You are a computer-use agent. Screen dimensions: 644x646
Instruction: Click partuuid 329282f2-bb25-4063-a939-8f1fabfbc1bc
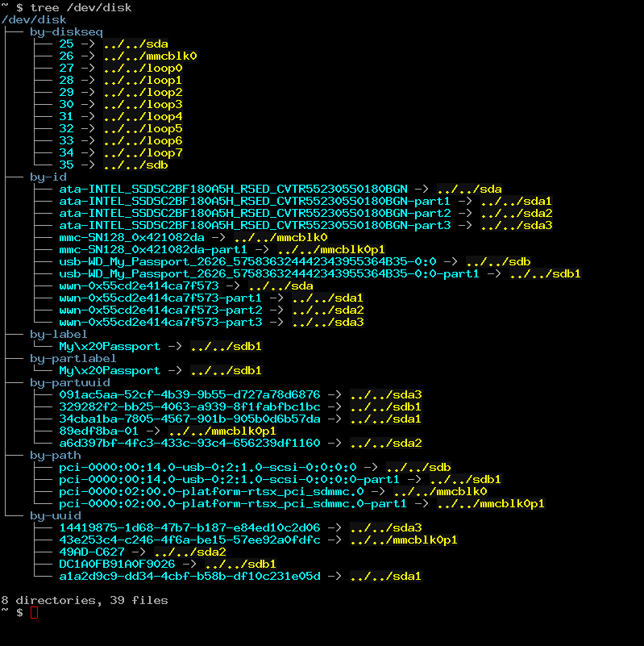click(189, 407)
